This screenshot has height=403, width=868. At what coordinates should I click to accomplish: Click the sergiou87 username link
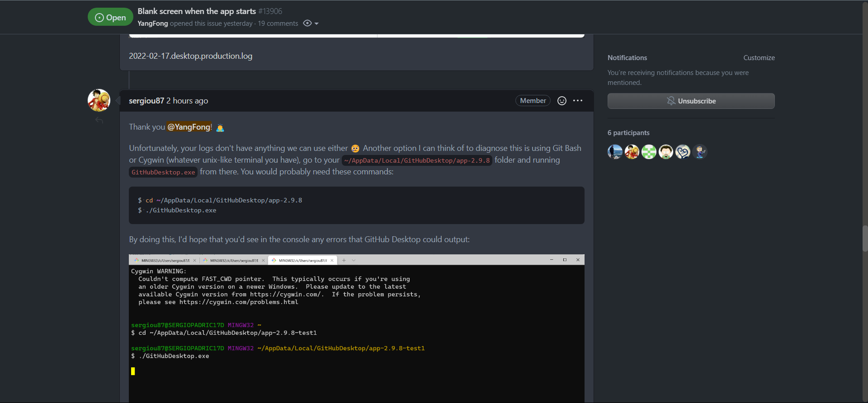tap(146, 101)
